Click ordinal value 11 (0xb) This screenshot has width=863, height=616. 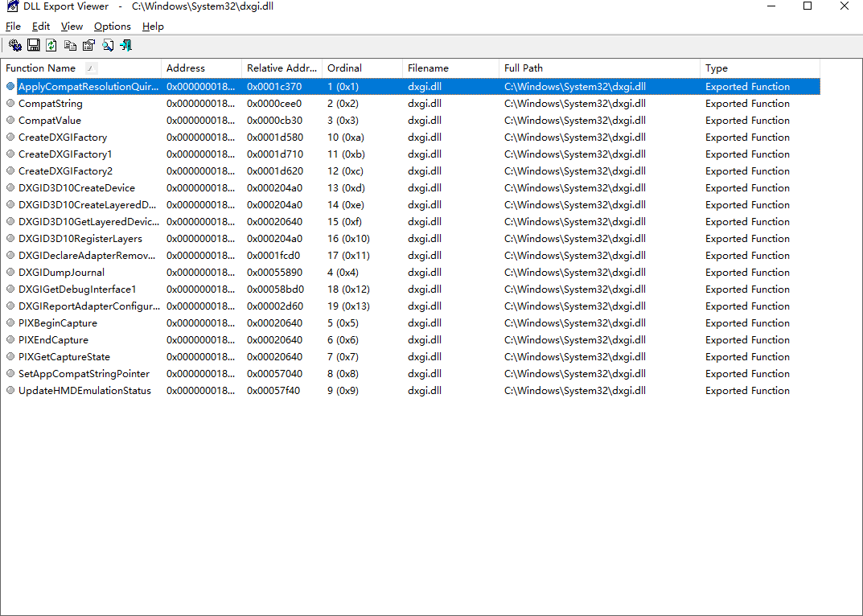tap(346, 154)
